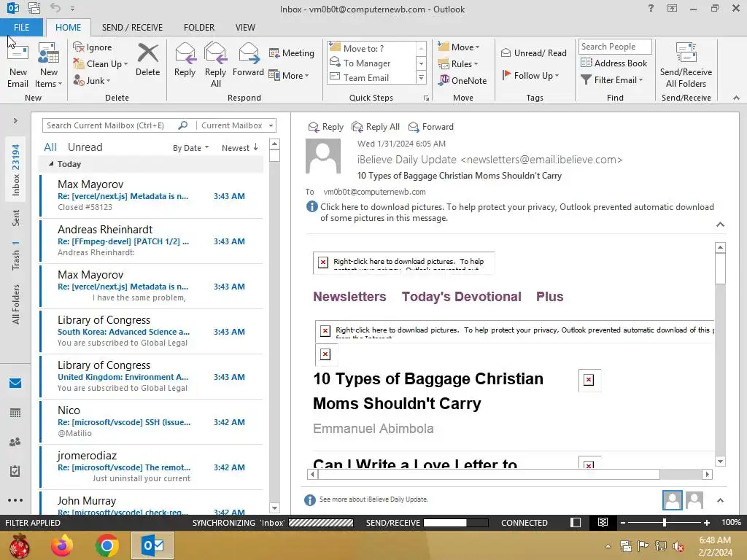Open the Action Center flag in tray
Viewport: 747px width, 560px height.
[643, 545]
